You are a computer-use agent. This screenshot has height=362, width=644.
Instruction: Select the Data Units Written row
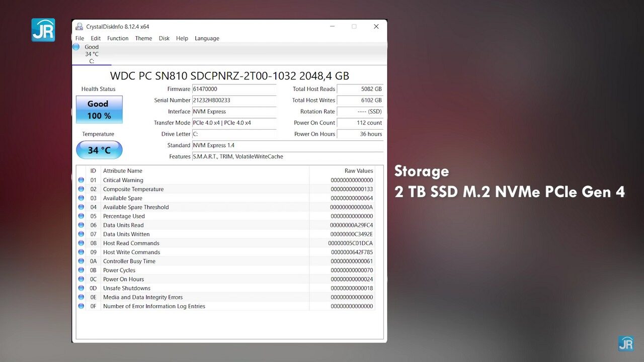point(201,234)
